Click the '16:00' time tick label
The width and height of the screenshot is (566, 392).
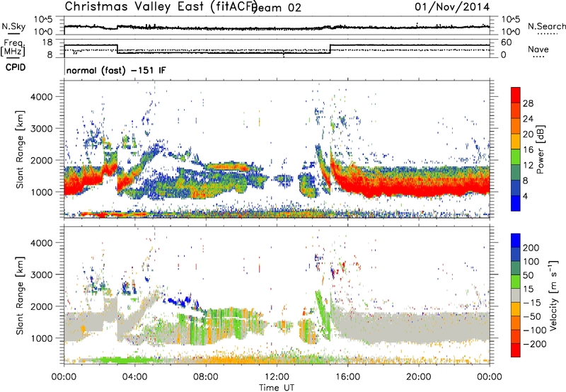coord(347,377)
